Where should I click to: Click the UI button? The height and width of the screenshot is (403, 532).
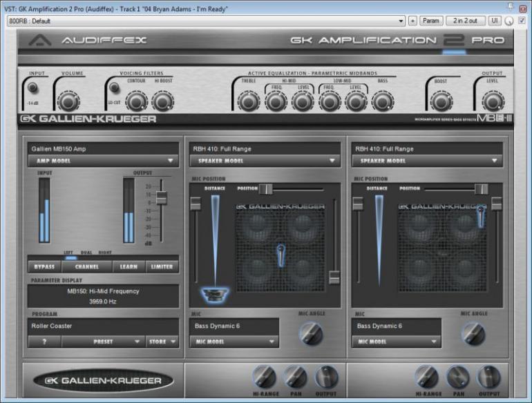tap(495, 21)
